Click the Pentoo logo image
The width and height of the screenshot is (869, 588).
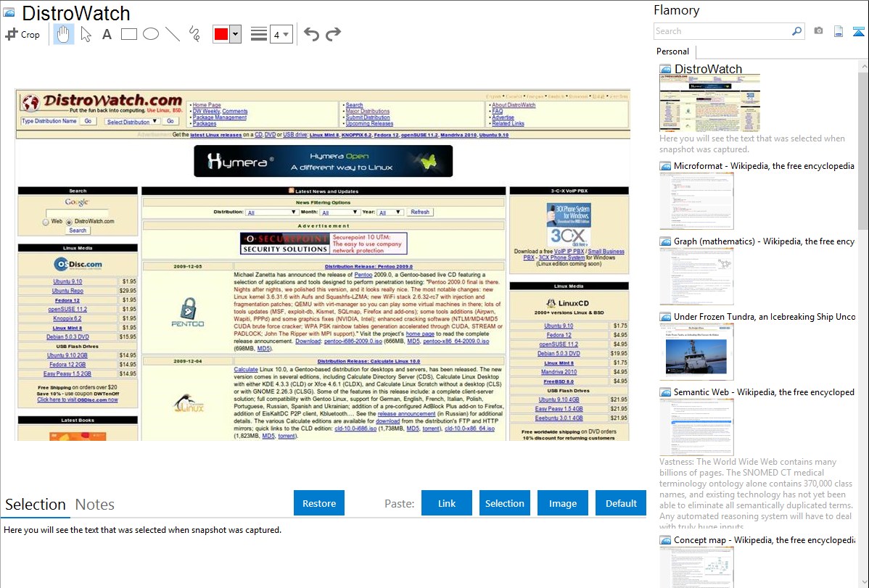coord(188,312)
